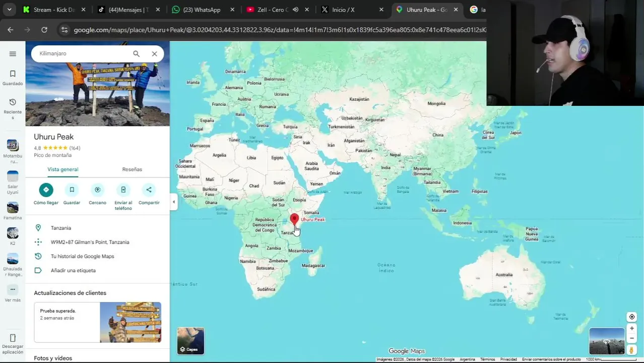Zoom out with the minus button

pyautogui.click(x=631, y=338)
